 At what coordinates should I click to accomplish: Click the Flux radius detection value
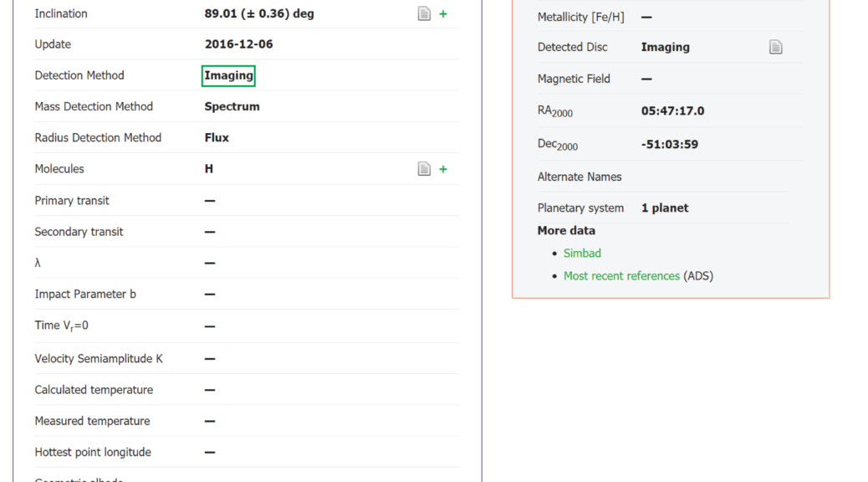point(217,137)
